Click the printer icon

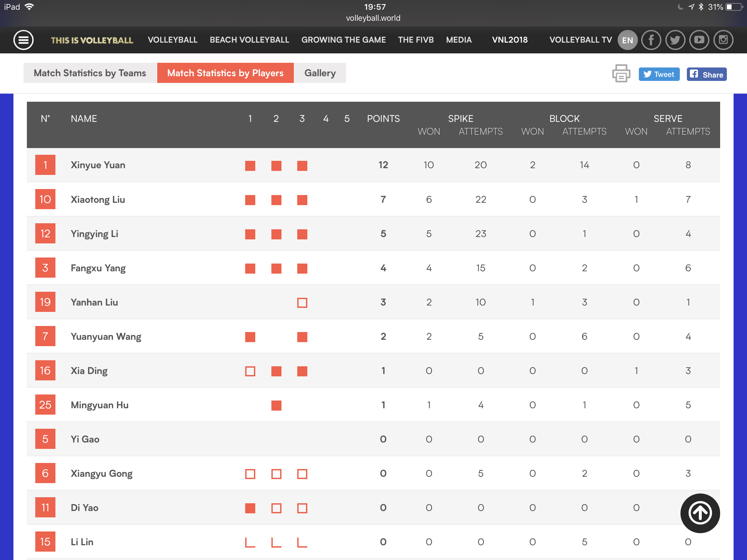click(621, 73)
